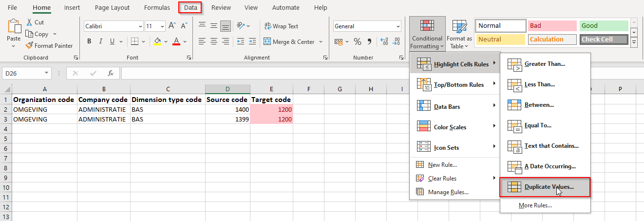Open the font size 11 dropdown
This screenshot has width=644, height=221.
(162, 26)
